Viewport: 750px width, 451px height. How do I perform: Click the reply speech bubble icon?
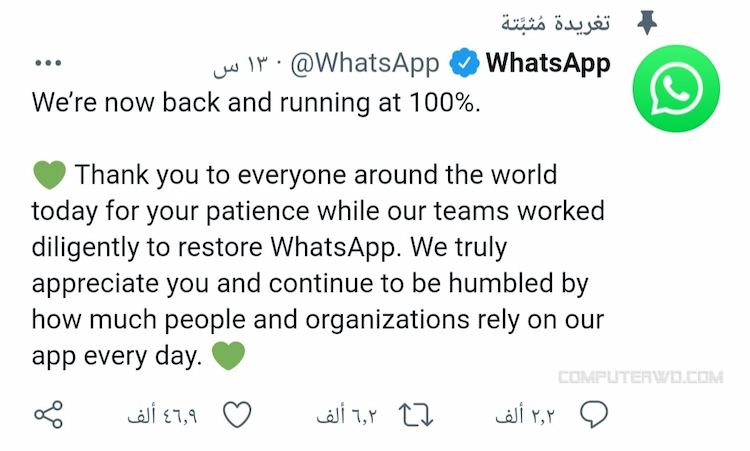coord(594,414)
